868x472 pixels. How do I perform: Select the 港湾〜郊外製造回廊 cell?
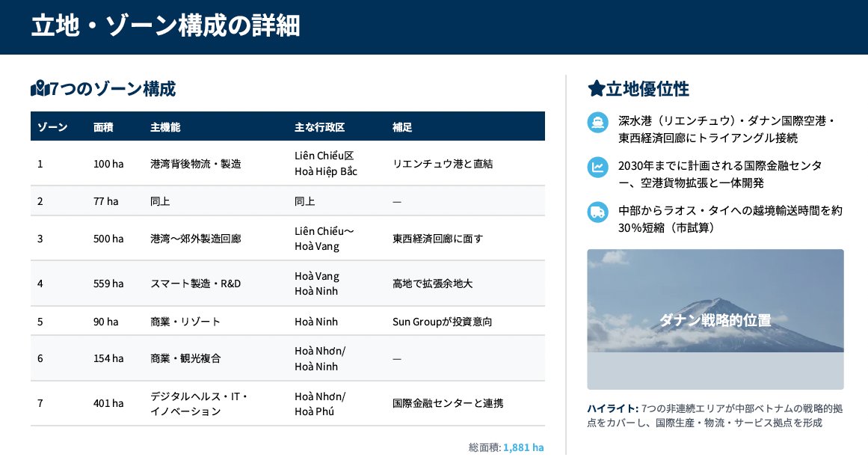click(x=196, y=239)
